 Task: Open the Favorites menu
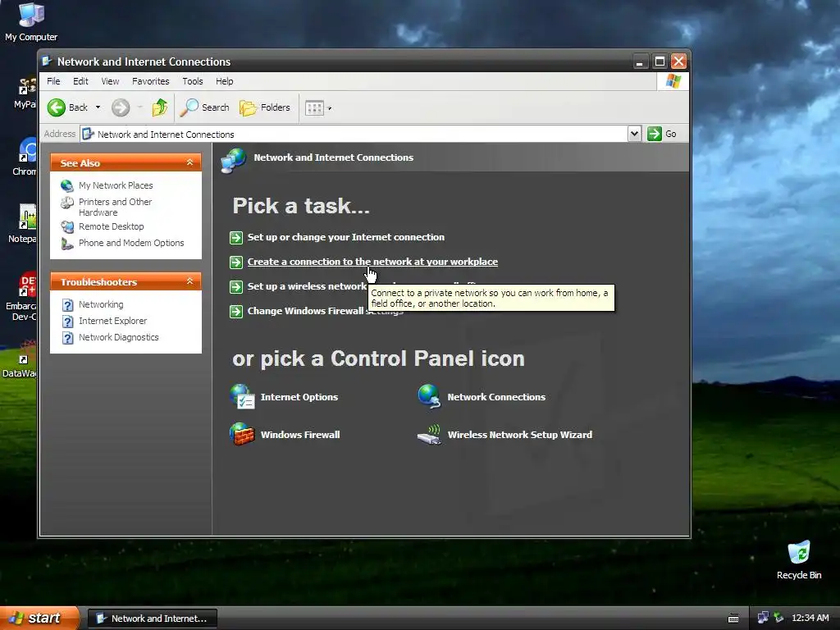[151, 81]
